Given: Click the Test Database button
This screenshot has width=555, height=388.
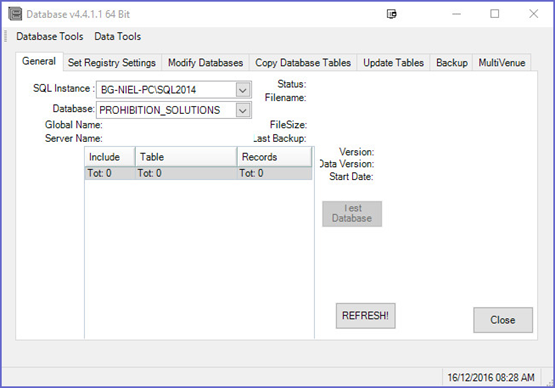Looking at the screenshot, I should coord(352,214).
